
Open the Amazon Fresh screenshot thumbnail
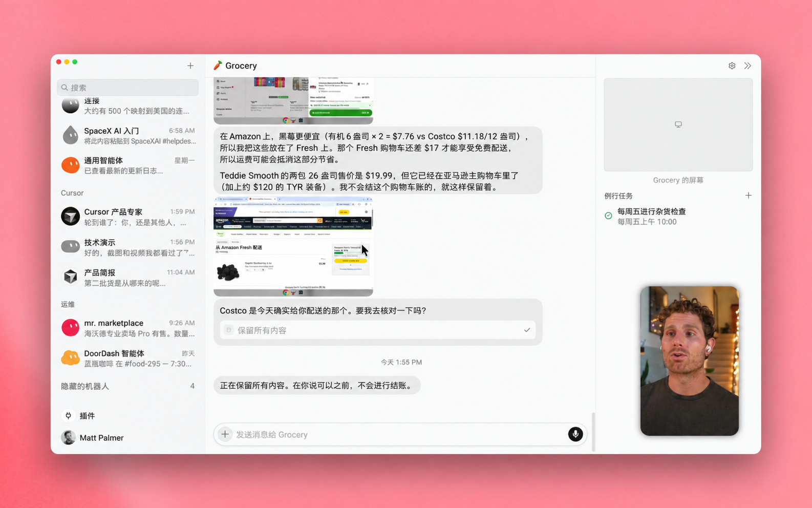pos(293,246)
